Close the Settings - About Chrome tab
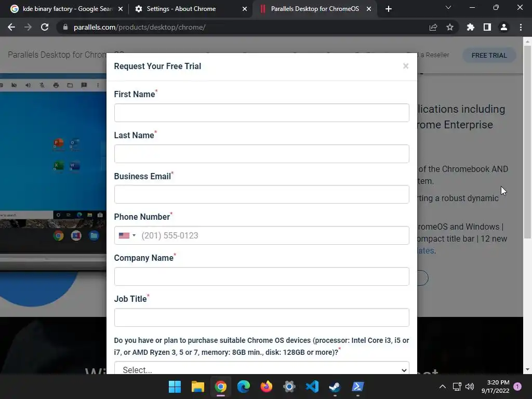532x399 pixels. pyautogui.click(x=245, y=9)
